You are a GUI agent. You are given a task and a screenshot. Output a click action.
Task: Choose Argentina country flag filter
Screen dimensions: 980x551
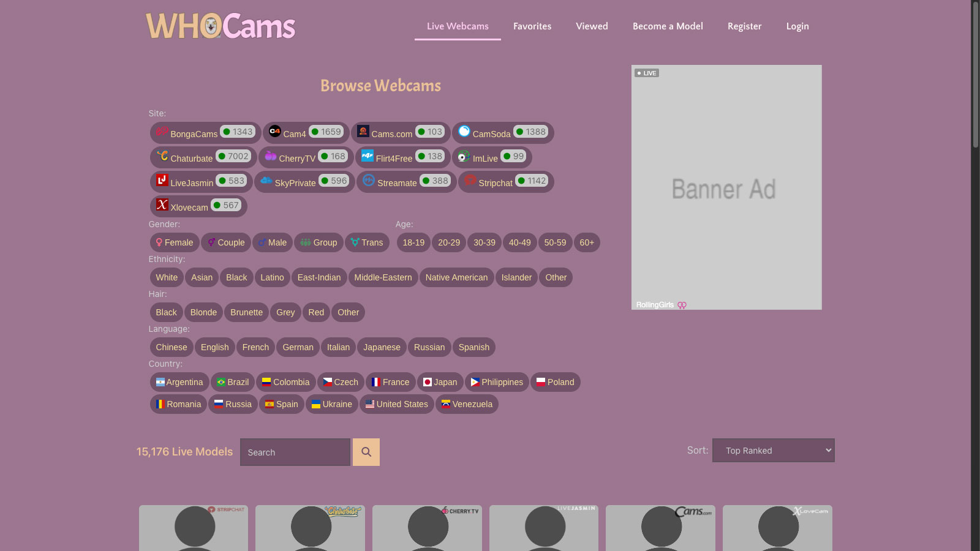[179, 382]
